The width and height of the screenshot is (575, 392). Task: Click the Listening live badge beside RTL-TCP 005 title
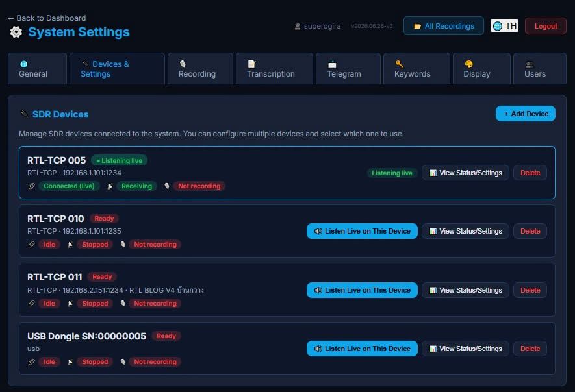point(119,160)
